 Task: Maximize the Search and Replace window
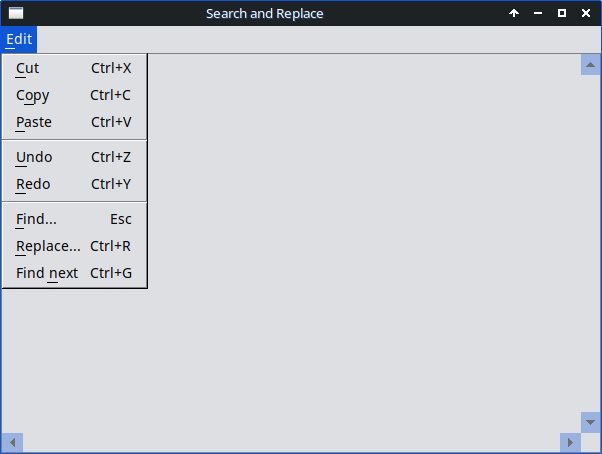click(562, 13)
